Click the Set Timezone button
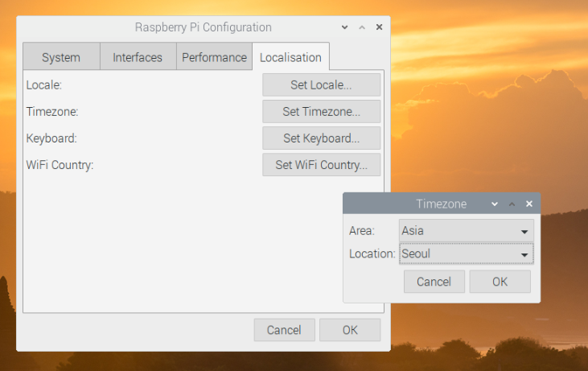This screenshot has height=371, width=588. tap(322, 111)
